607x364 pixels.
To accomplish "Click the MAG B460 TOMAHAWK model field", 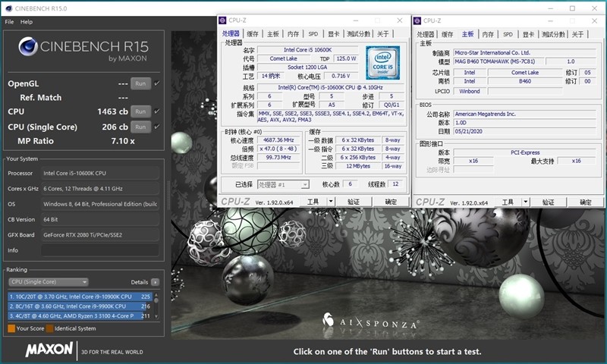I will coord(498,61).
